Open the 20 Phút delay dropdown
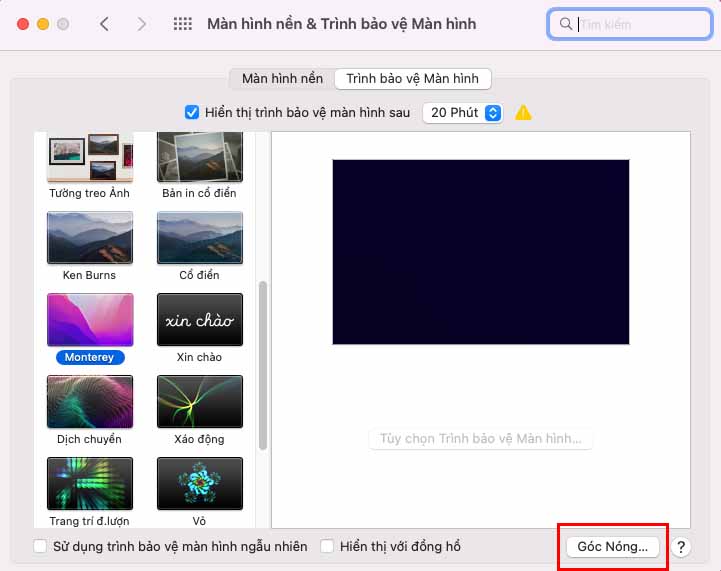 [x=463, y=113]
